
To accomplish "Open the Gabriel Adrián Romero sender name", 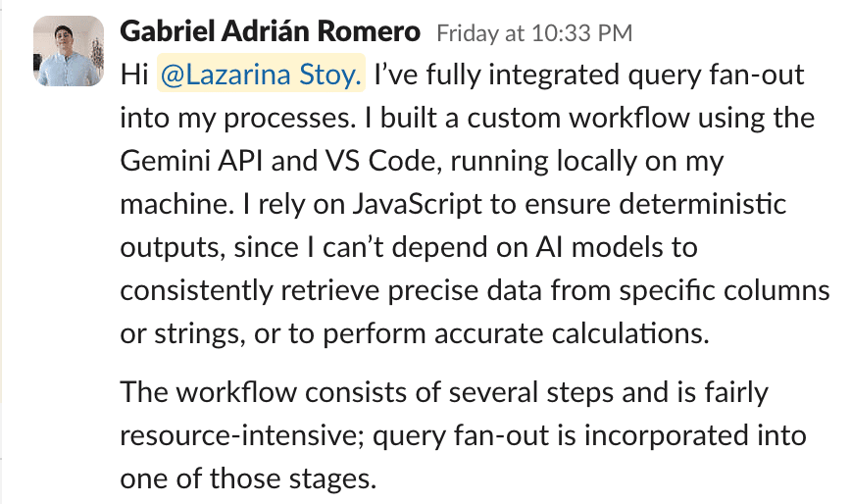I will [x=270, y=33].
